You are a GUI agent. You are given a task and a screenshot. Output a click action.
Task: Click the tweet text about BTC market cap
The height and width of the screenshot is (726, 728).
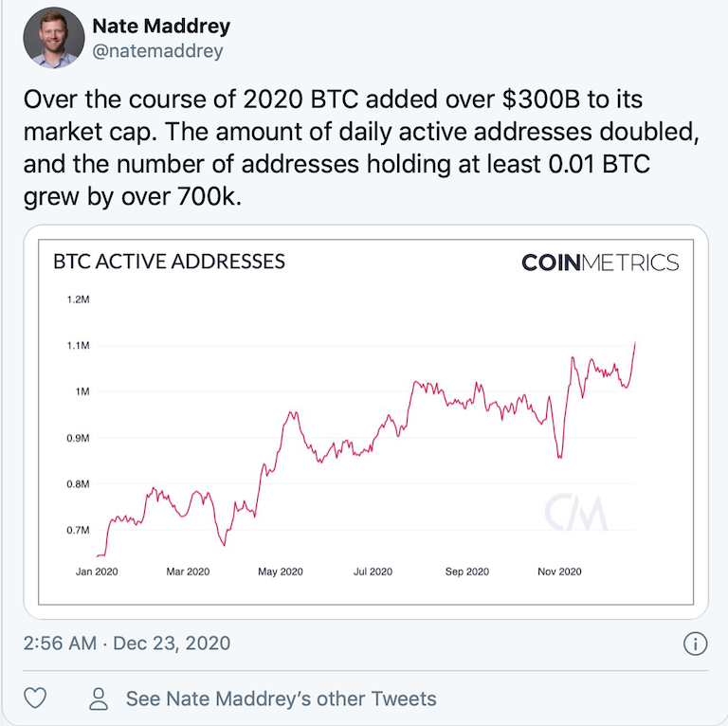[361, 148]
